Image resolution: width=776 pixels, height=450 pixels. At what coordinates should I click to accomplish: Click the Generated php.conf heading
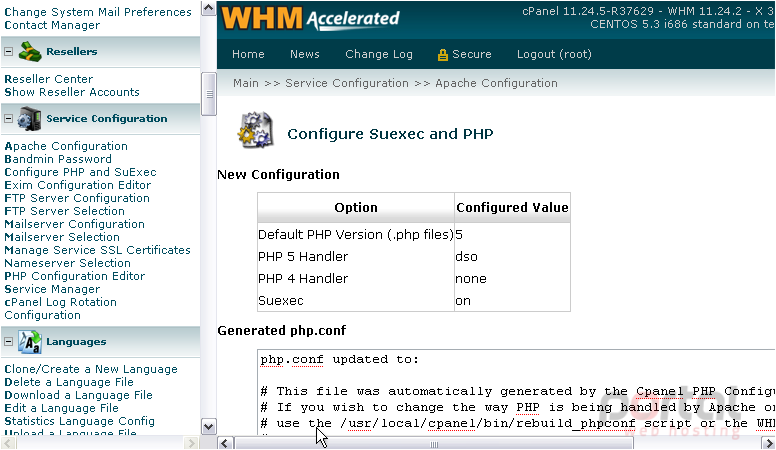282,331
